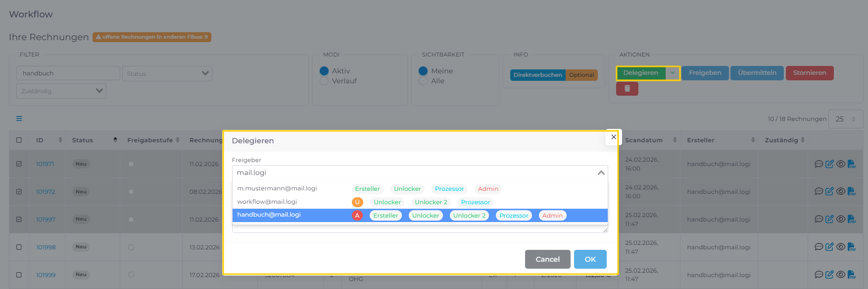Close the Delegieren dialog with X
This screenshot has height=289, width=868.
(613, 137)
